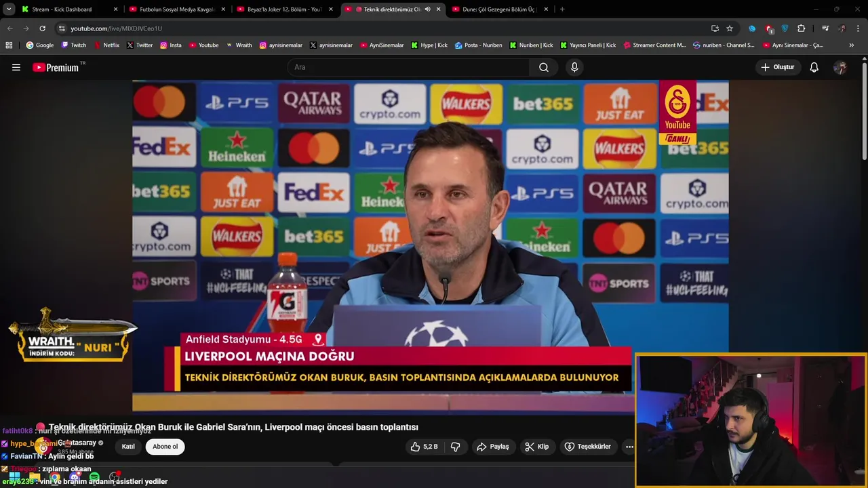Open Chrome media controls icon

coord(825,28)
